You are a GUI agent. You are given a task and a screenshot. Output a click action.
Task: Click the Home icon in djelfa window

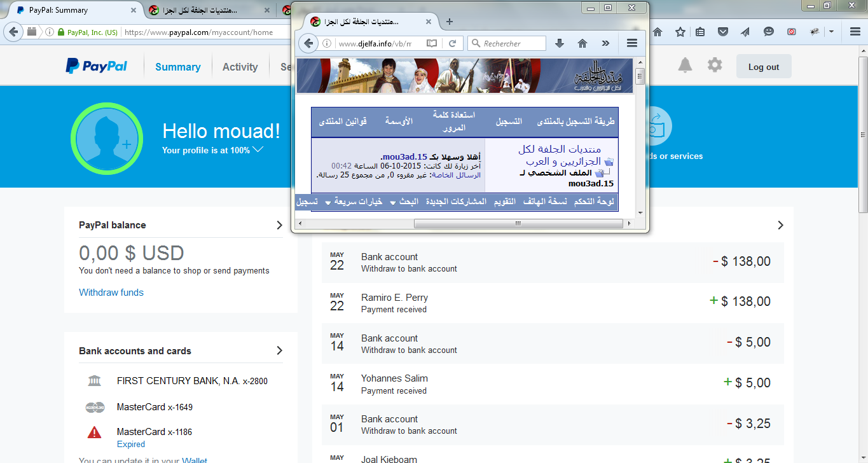tap(582, 43)
